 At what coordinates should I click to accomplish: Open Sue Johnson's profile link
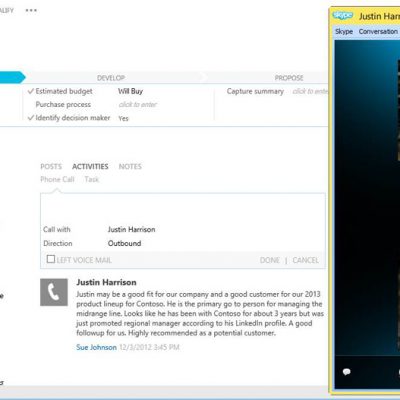pos(96,347)
